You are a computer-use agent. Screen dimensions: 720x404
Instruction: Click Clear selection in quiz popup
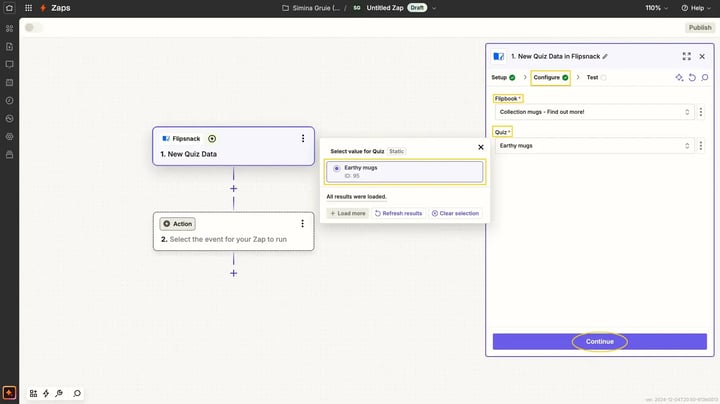(x=455, y=213)
